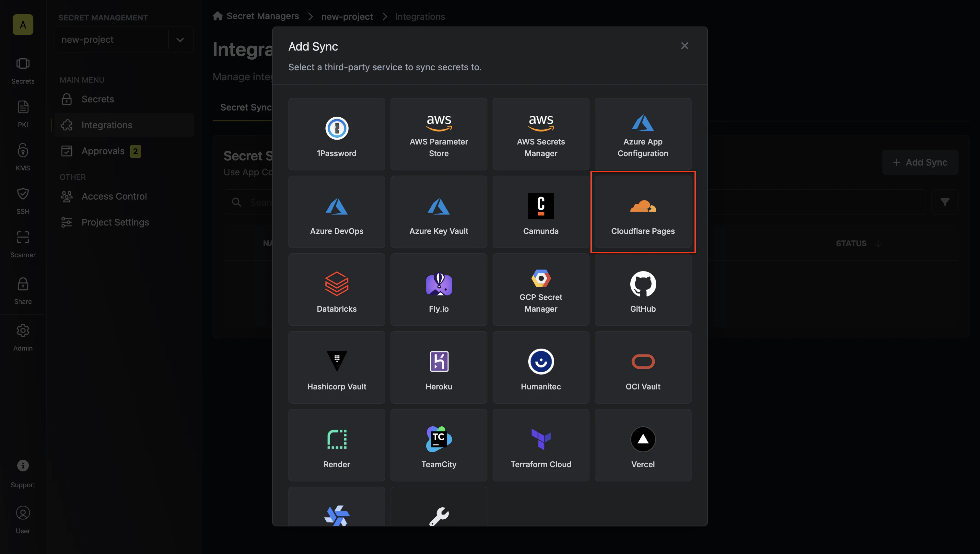
Task: Choose the Render integration
Action: click(336, 445)
